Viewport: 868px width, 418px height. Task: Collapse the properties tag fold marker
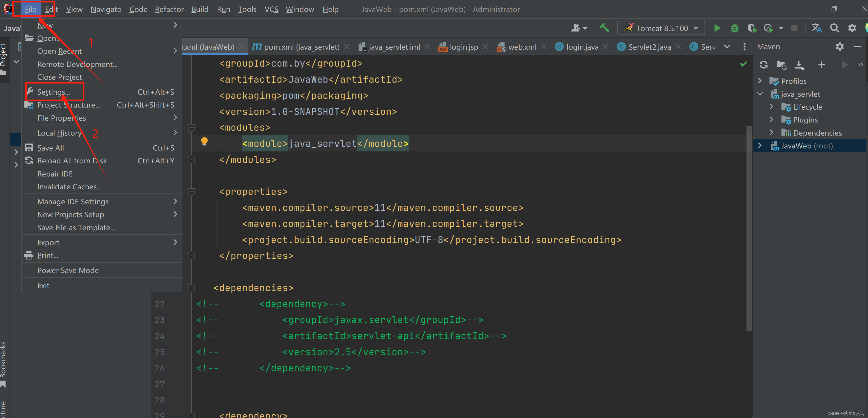pyautogui.click(x=191, y=192)
